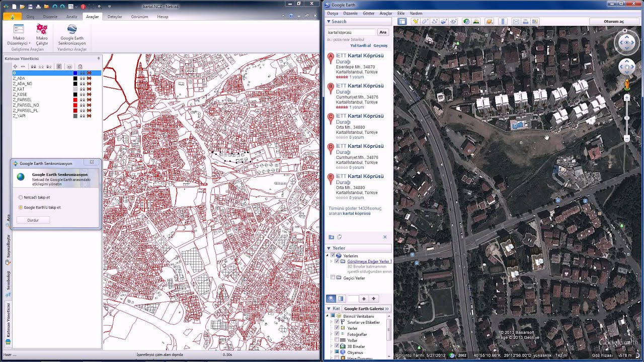Change color swatch of Z_PARSEL layer
This screenshot has height=362, width=644.
pos(75,100)
